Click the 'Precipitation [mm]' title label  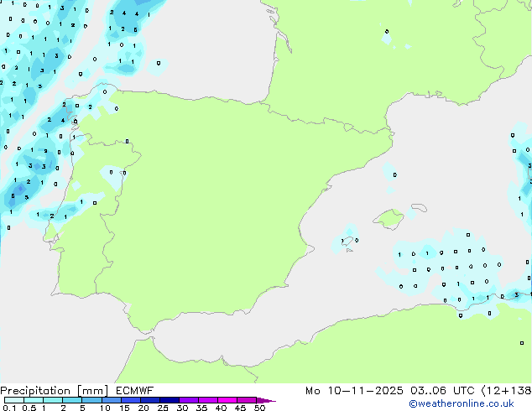pos(55,391)
